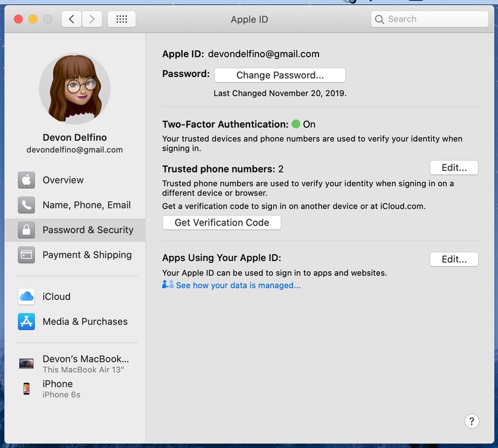Click the Memoji profile picture

(x=75, y=88)
